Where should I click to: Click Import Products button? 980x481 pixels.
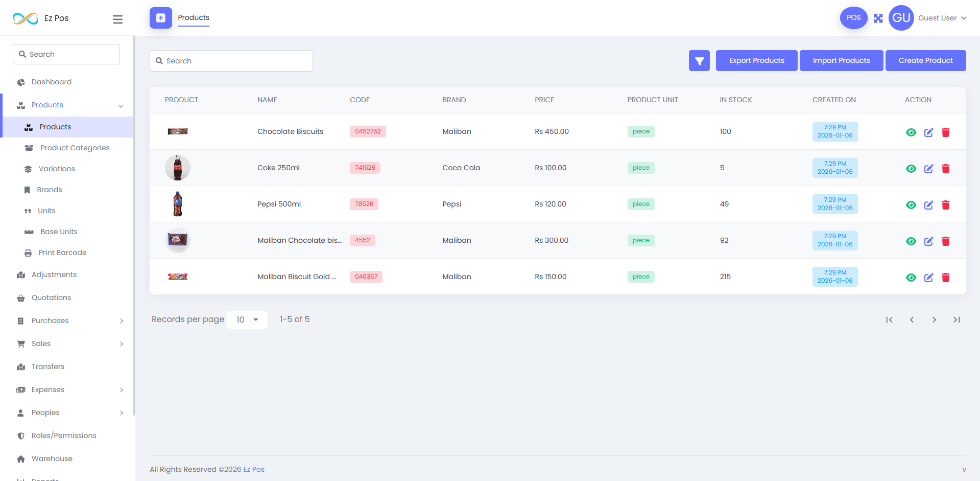click(x=841, y=60)
